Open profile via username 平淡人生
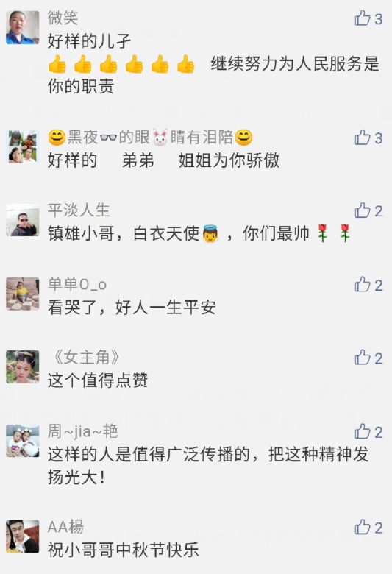 [79, 210]
